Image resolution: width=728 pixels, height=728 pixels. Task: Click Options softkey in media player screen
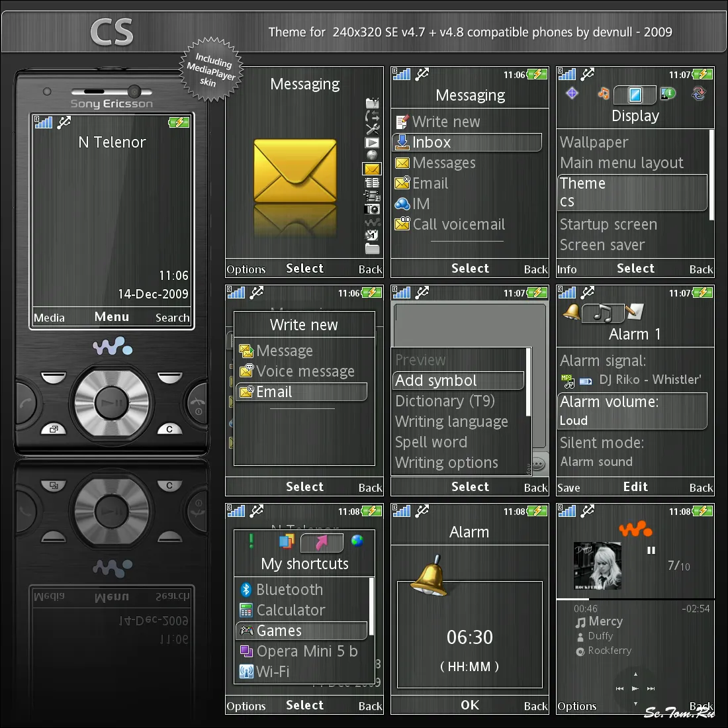coord(576,706)
